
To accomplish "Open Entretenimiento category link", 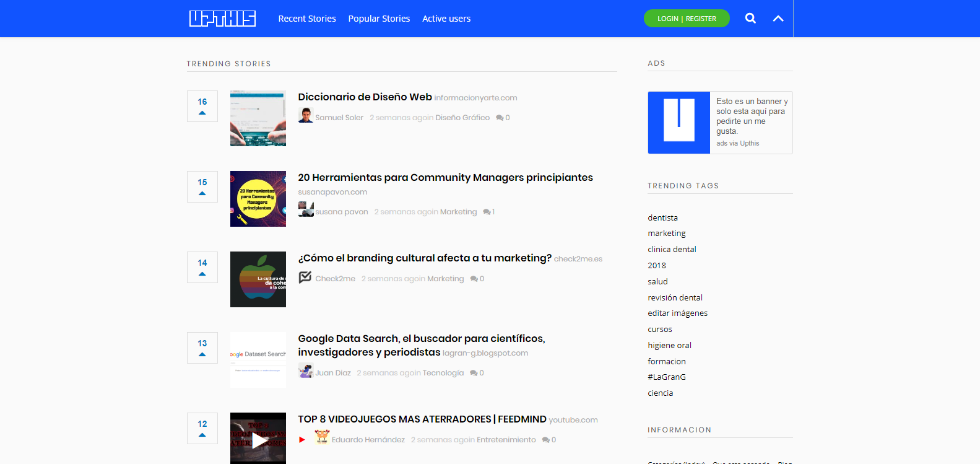I will [506, 440].
